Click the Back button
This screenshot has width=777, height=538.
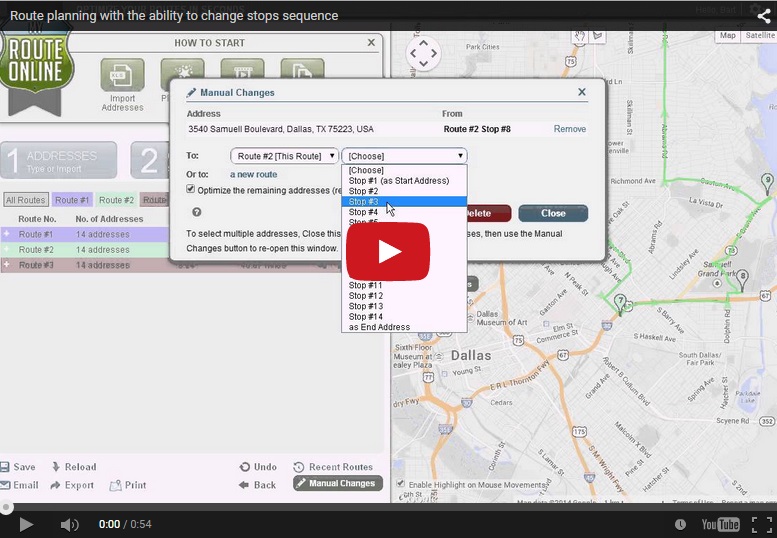257,485
